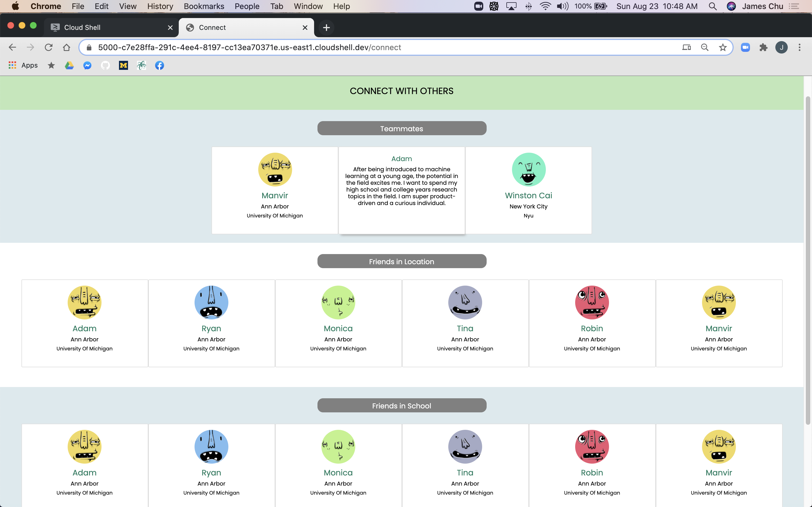812x507 pixels.
Task: Click the Friends in Location header
Action: click(x=402, y=261)
